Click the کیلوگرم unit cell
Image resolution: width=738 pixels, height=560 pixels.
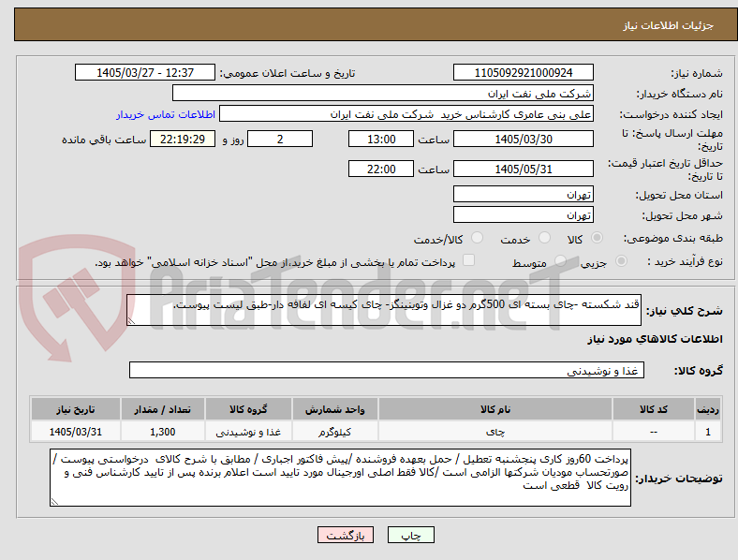pos(334,432)
